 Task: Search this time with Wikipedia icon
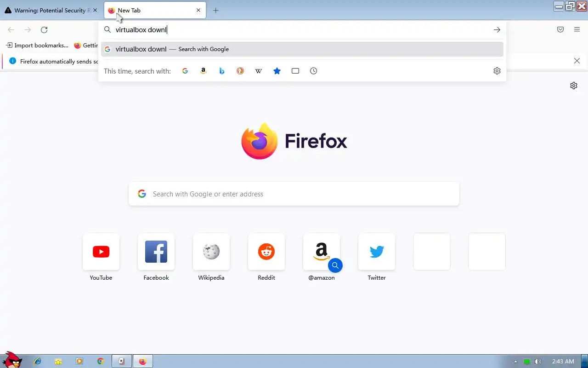pyautogui.click(x=259, y=71)
